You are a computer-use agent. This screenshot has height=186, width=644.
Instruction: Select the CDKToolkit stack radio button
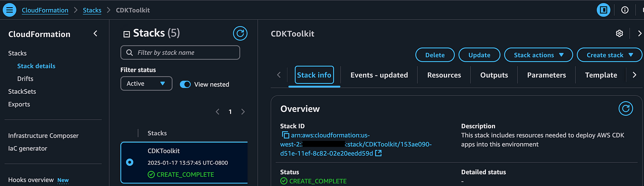point(130,162)
